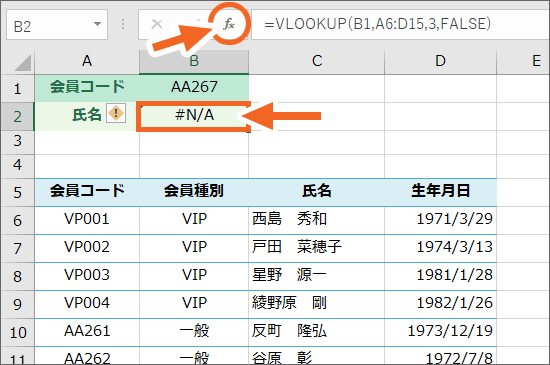Click table header 会員コード in row 5
This screenshot has height=365, width=550.
(87, 192)
